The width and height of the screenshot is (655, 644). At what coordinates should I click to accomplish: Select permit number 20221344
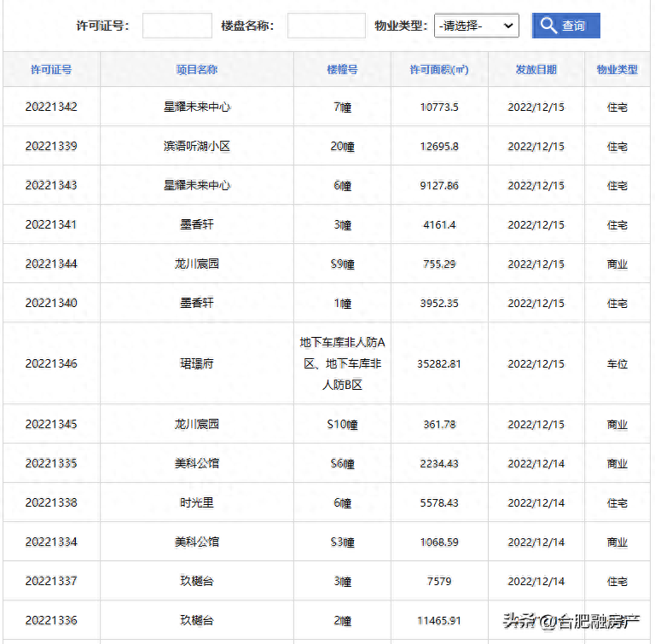coord(51,264)
